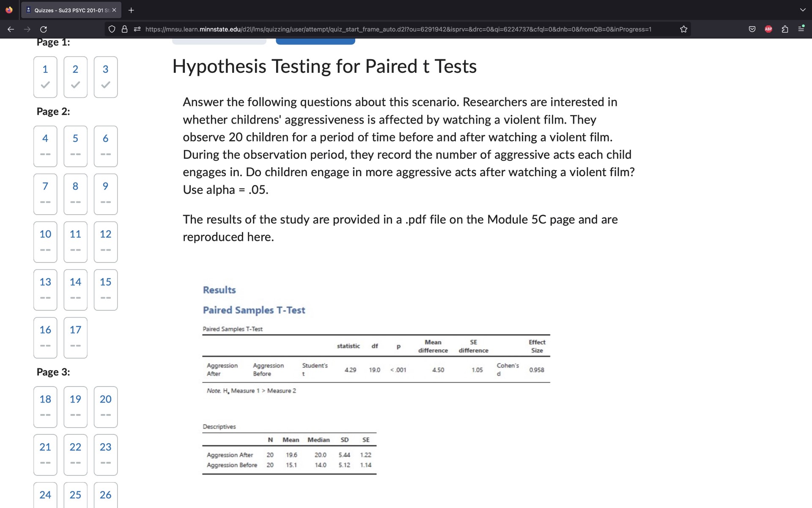Image resolution: width=812 pixels, height=508 pixels.
Task: Navigate to quiz question 7
Action: tap(45, 194)
